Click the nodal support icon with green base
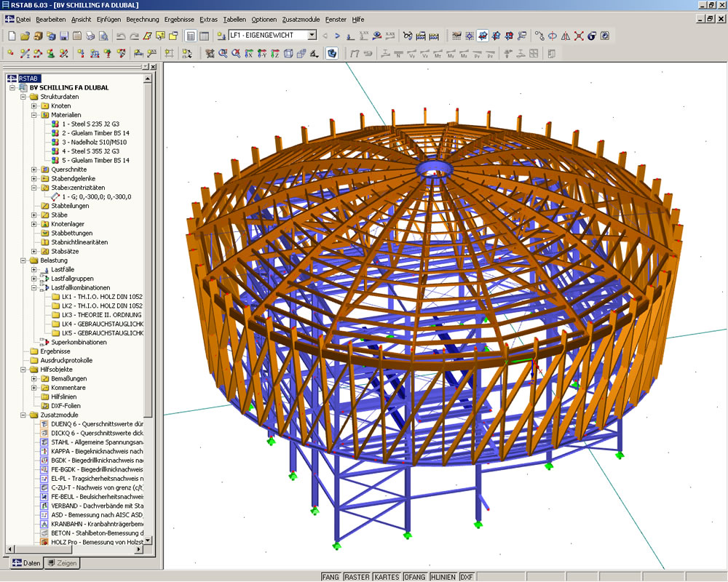 pos(51,54)
